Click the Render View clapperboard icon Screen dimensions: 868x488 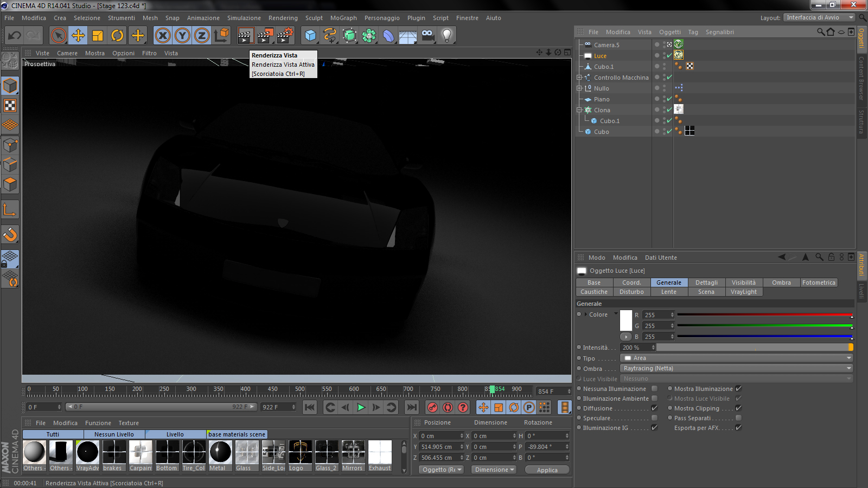point(245,36)
